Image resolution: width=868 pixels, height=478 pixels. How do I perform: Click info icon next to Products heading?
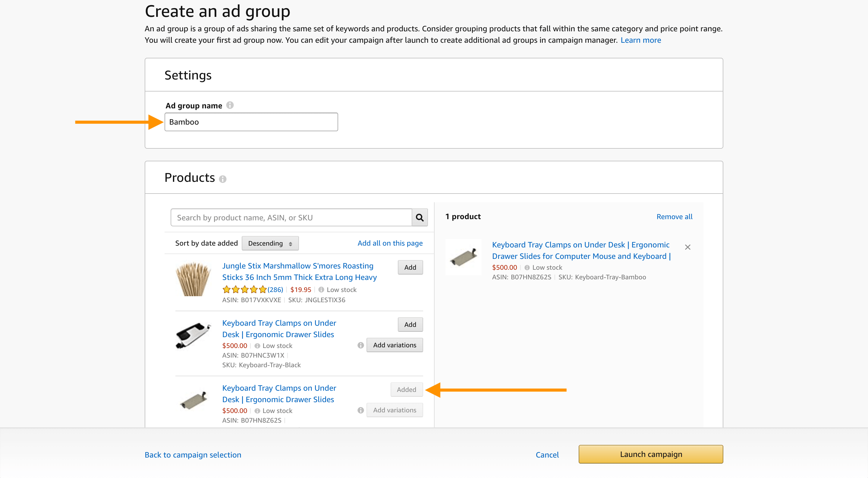(x=223, y=179)
